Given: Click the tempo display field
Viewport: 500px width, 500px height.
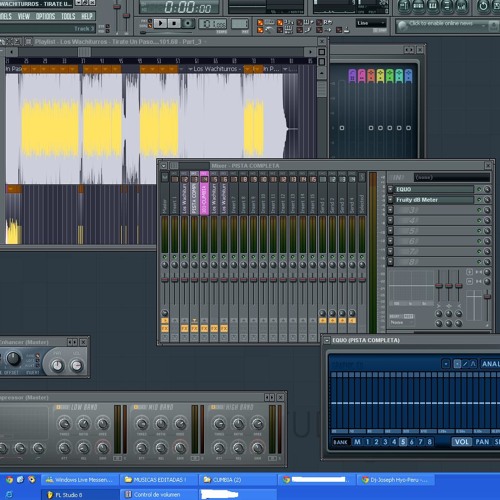Looking at the screenshot, I should [213, 24].
